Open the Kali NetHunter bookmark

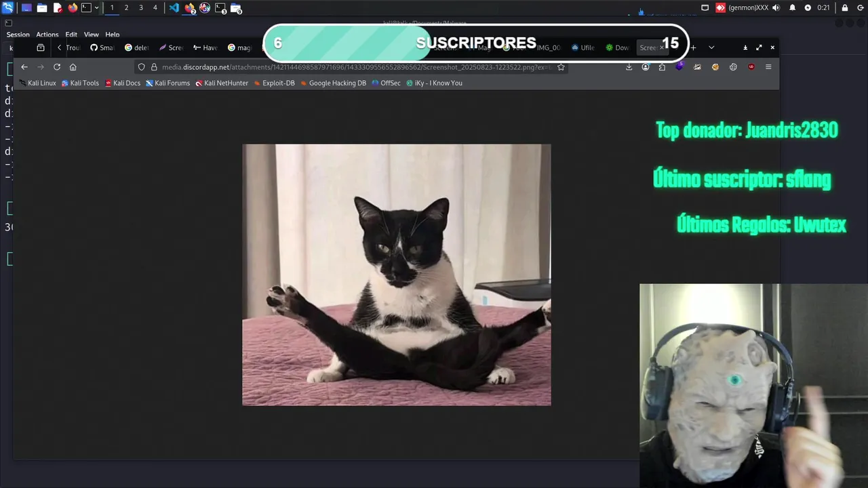(222, 83)
